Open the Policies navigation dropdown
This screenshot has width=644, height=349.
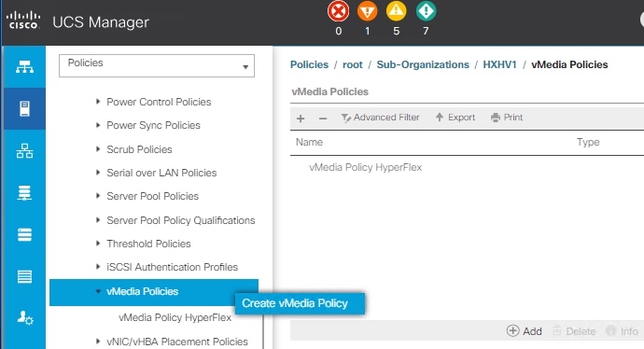157,65
